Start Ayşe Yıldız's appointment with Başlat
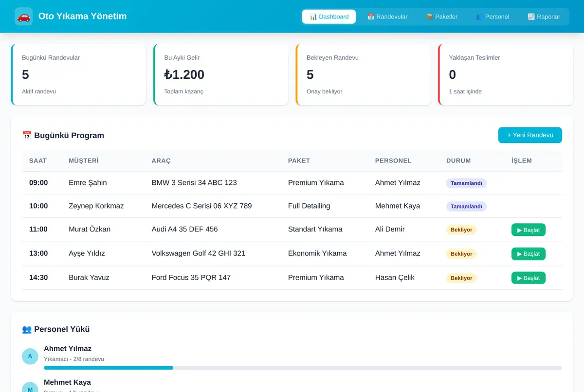Viewport: 584px width, 392px height. tap(528, 253)
